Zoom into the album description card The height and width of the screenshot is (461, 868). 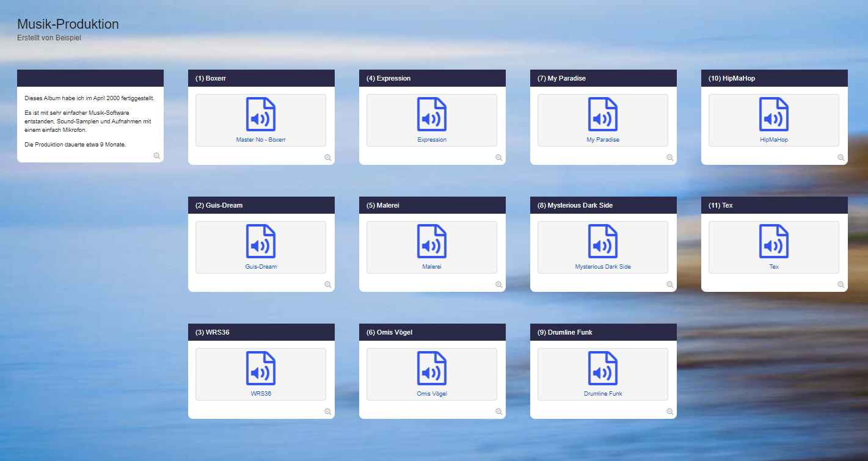157,156
